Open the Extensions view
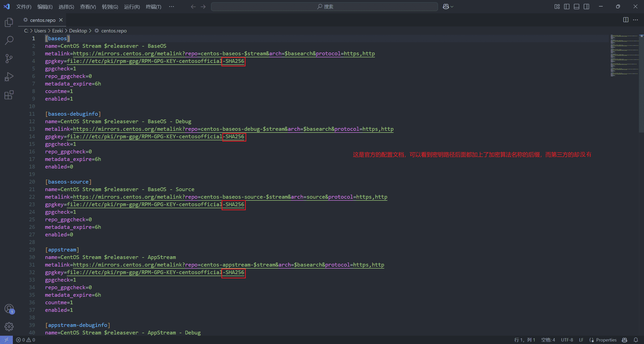The height and width of the screenshot is (344, 644). [9, 95]
